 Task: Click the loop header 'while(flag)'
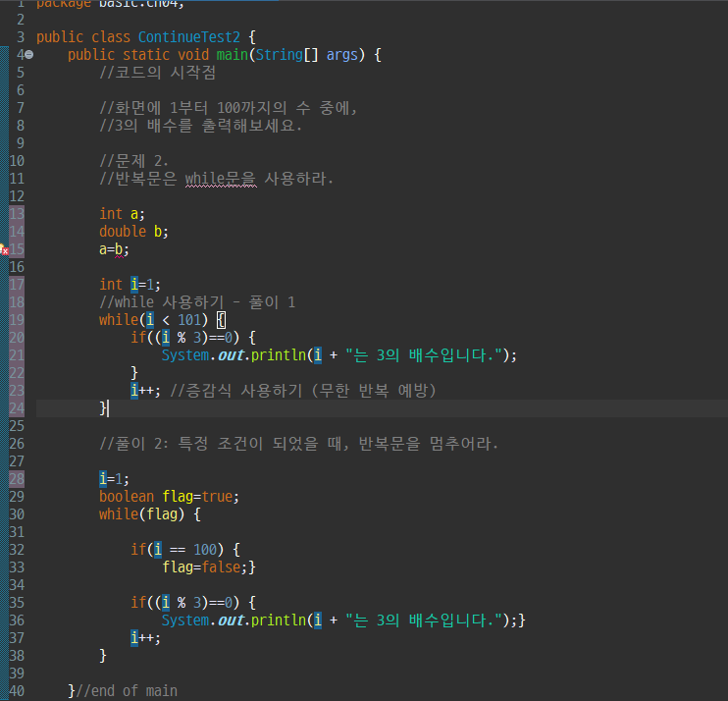click(x=141, y=513)
